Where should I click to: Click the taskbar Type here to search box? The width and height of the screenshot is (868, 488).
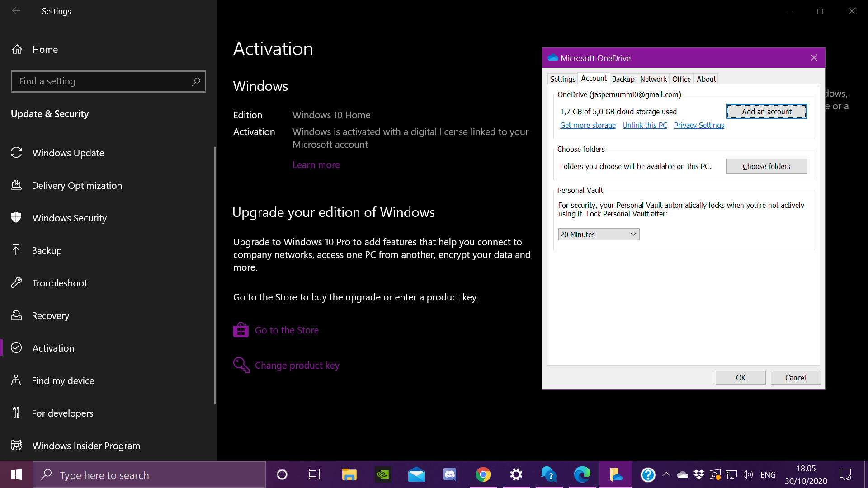[149, 474]
